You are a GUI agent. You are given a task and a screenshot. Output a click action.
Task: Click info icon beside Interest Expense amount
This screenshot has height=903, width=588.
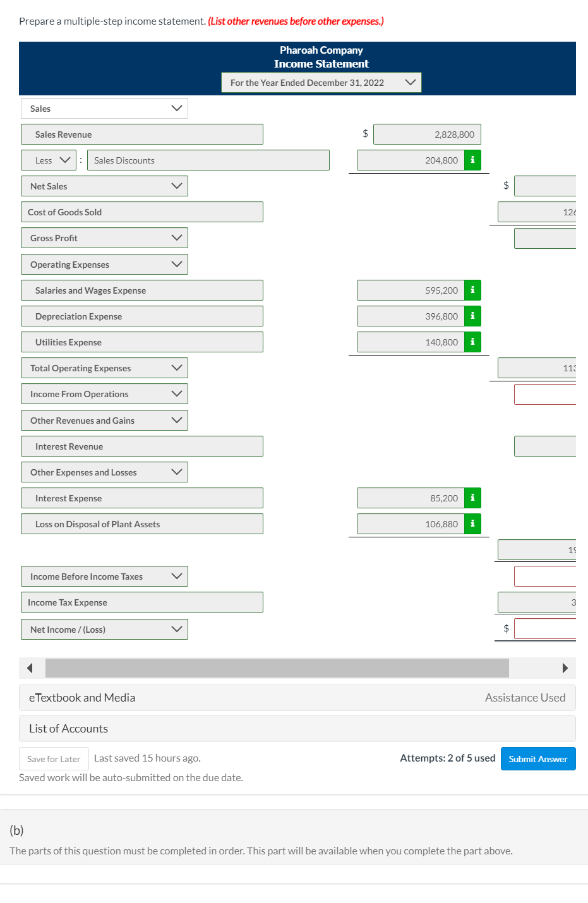[472, 498]
